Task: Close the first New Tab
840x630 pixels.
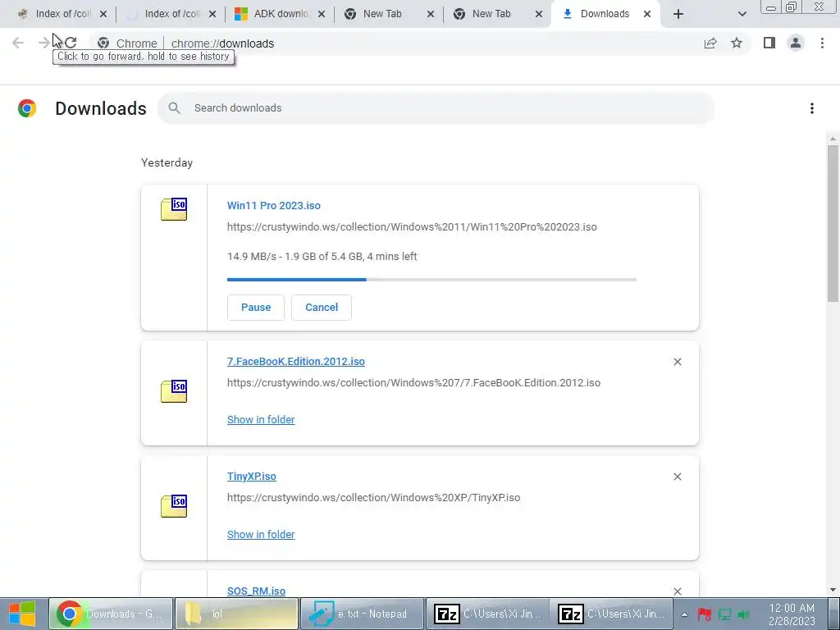Action: pos(431,15)
